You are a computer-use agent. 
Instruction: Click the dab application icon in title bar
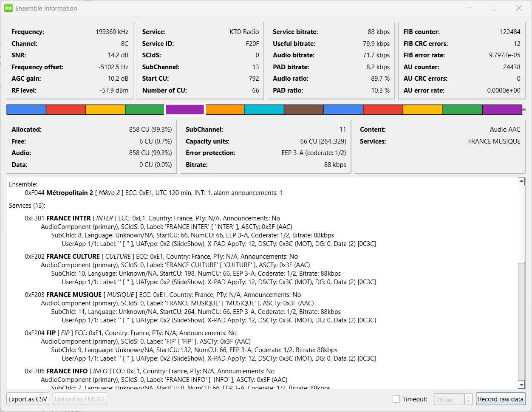click(x=8, y=8)
